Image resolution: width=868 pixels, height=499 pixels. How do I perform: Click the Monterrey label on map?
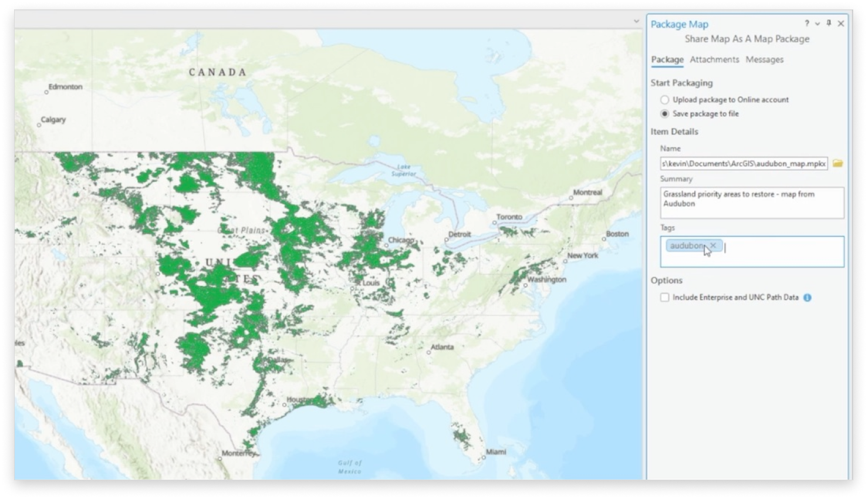coord(239,453)
